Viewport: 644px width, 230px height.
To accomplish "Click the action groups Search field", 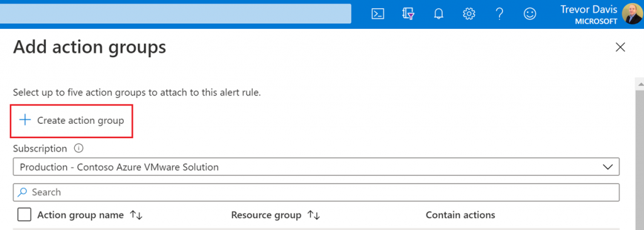I will [x=316, y=192].
